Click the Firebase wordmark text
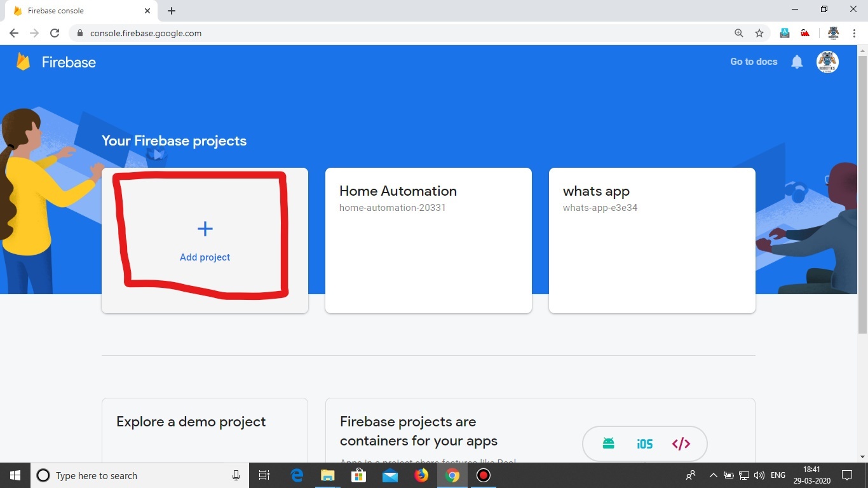 coord(69,62)
